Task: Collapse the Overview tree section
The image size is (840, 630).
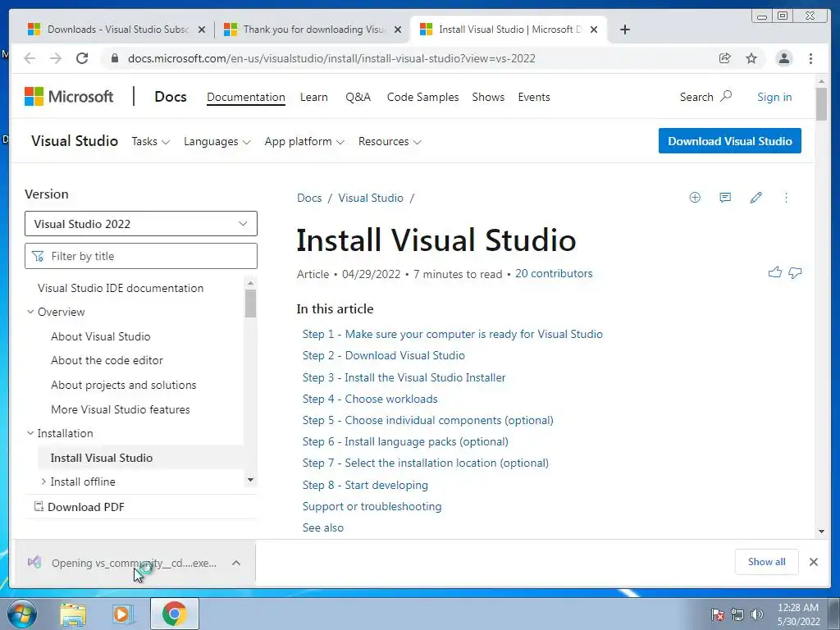Action: 30,312
